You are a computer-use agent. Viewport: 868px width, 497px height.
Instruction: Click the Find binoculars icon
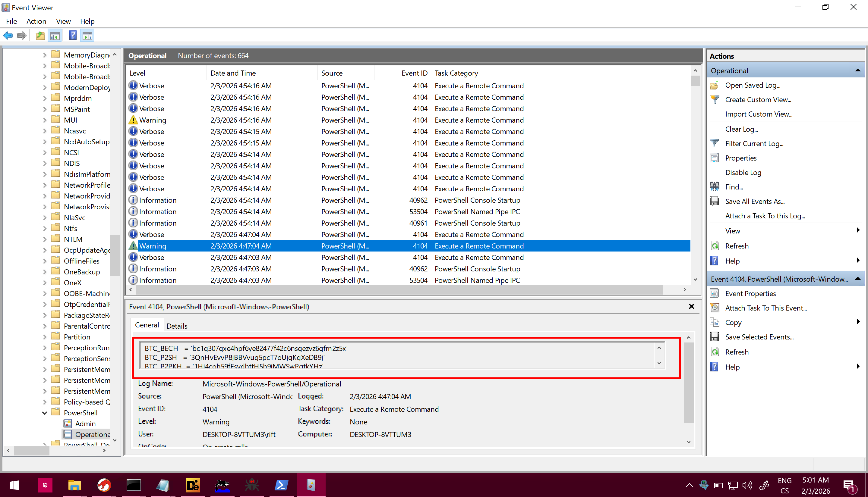[x=714, y=187]
